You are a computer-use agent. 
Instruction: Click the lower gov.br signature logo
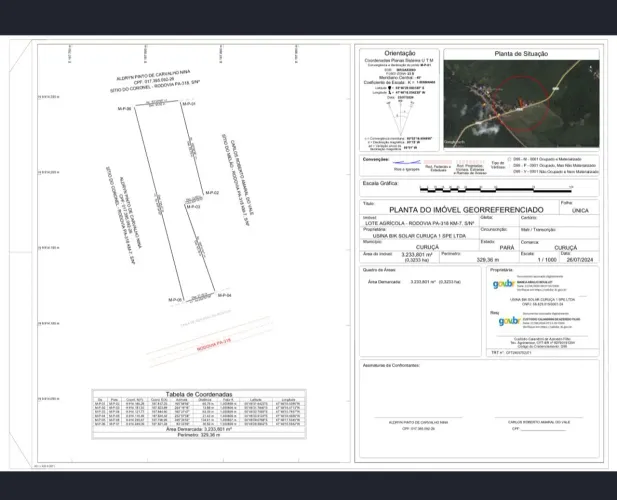[509, 321]
